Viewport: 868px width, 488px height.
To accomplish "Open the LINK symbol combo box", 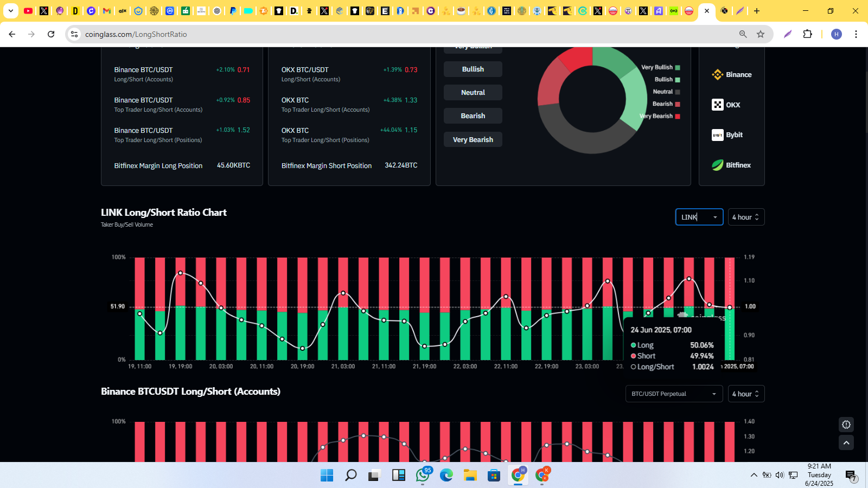I will [x=699, y=217].
